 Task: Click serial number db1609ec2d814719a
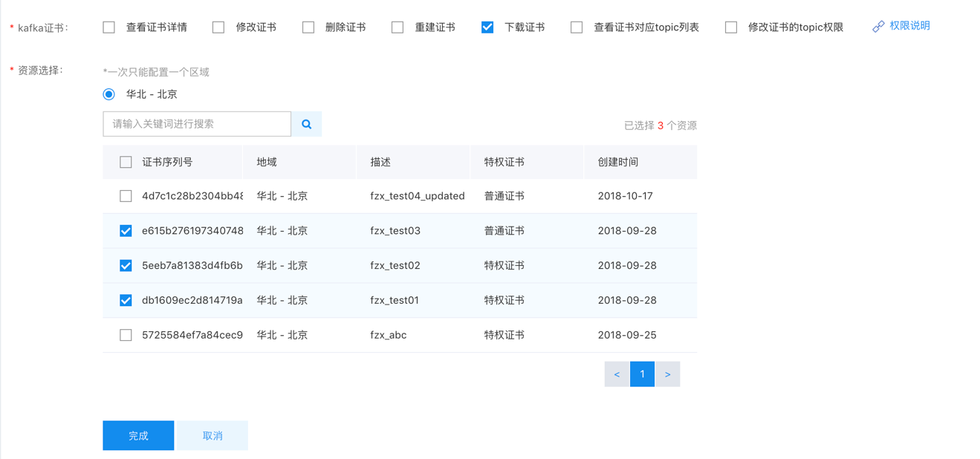coord(192,300)
